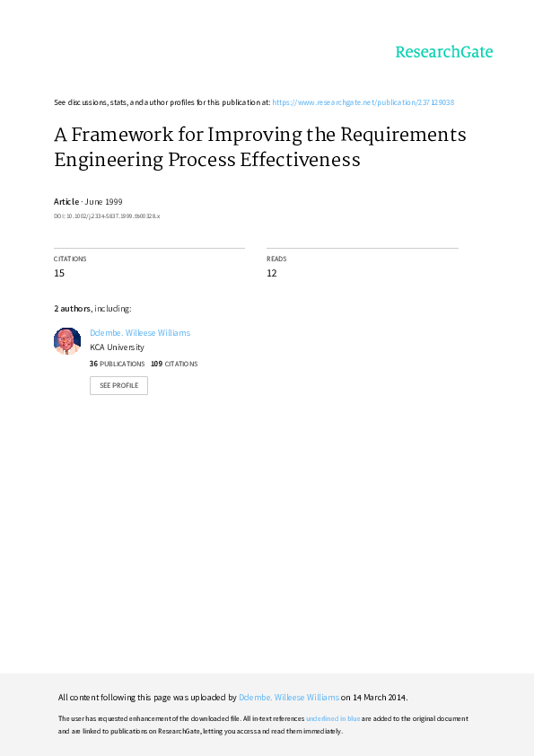Image resolution: width=534 pixels, height=756 pixels.
Task: Open uploader name link in footer
Action: [289, 697]
